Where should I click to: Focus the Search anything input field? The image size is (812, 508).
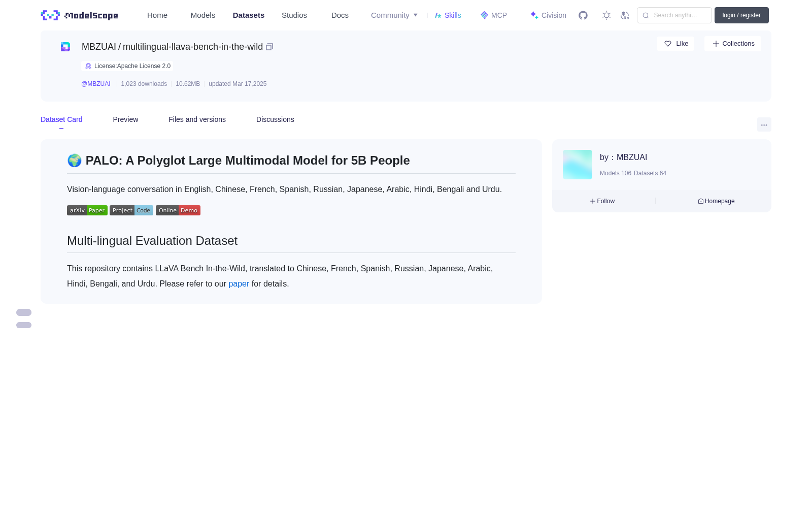(674, 15)
